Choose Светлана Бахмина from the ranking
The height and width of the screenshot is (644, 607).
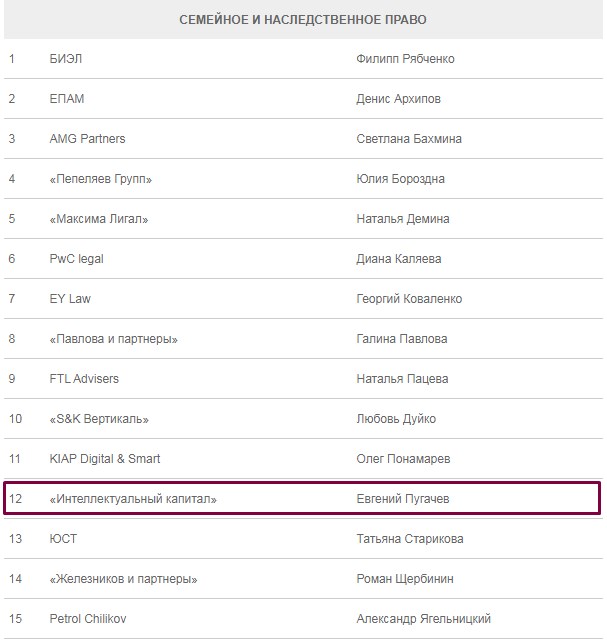pyautogui.click(x=409, y=139)
